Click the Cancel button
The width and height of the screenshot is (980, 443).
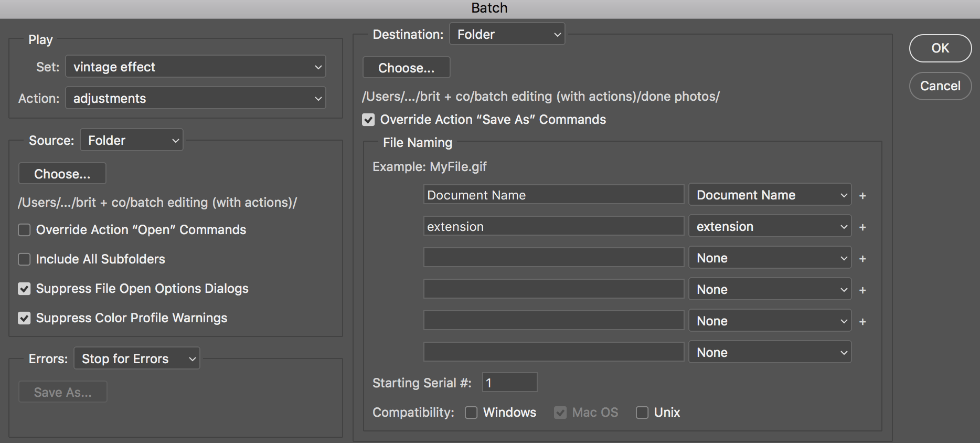pyautogui.click(x=940, y=86)
